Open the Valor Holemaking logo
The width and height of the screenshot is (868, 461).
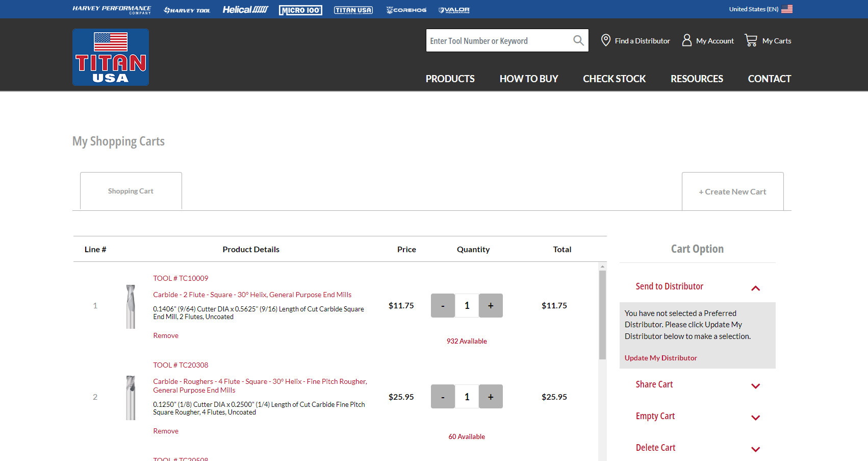tap(453, 9)
